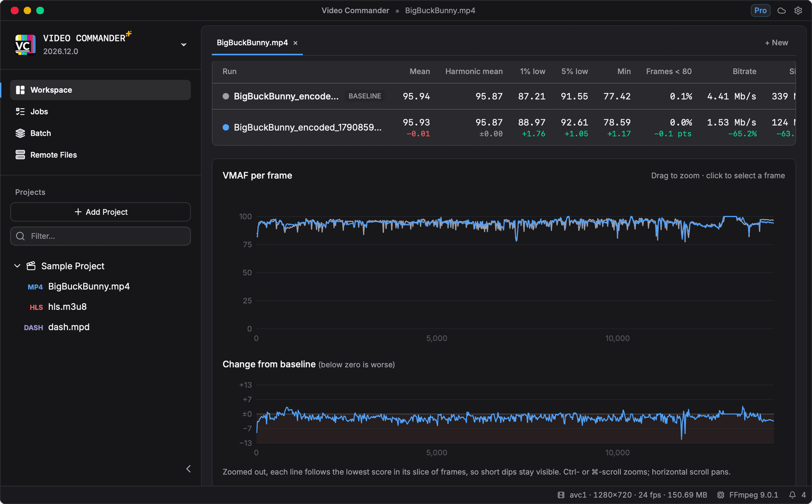
Task: Close the BigBuckBunny.mp4 tab
Action: point(296,43)
